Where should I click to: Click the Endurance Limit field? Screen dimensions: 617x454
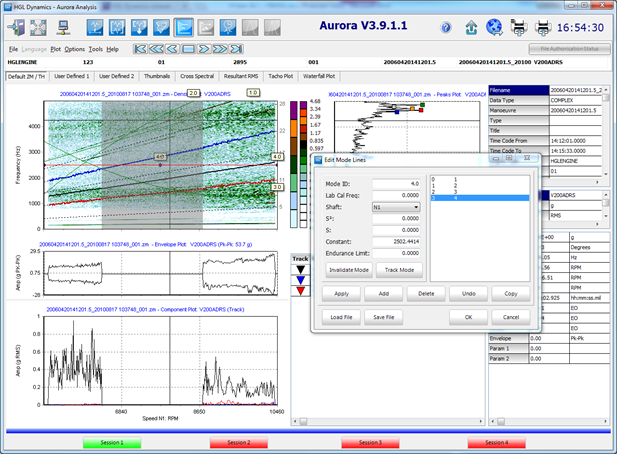[396, 253]
